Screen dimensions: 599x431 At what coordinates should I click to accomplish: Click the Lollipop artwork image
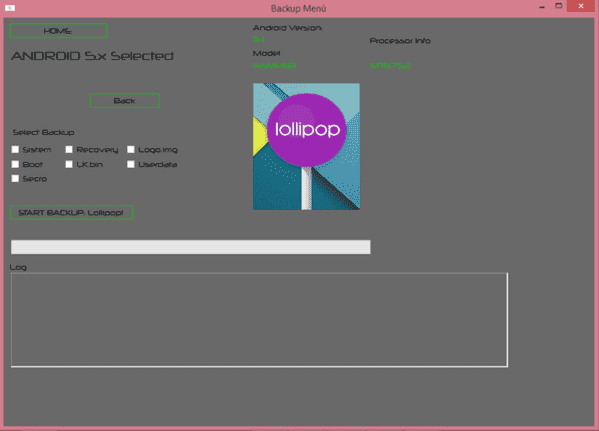[306, 146]
